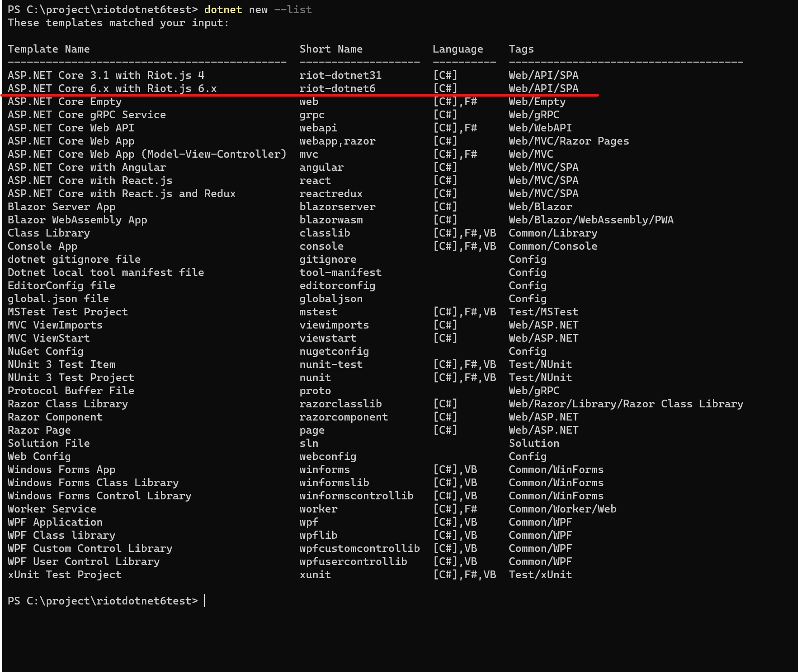Click the 'Blazor Server App' template name
798x672 pixels.
click(61, 207)
